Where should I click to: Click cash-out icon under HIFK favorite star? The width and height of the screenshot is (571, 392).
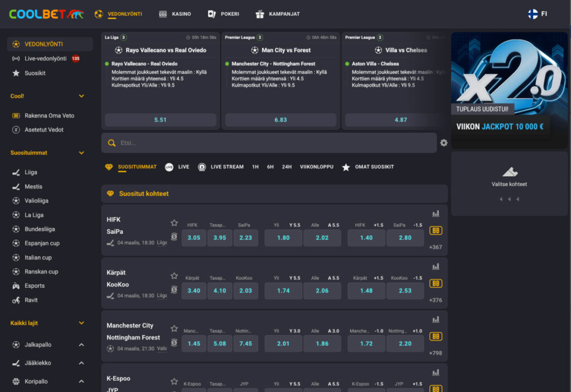click(x=174, y=237)
